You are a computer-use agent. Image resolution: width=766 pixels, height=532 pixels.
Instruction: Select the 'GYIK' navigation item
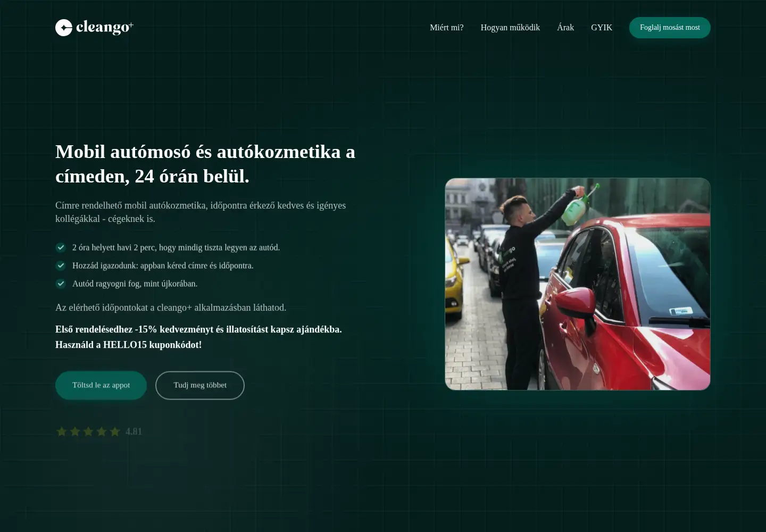(602, 28)
